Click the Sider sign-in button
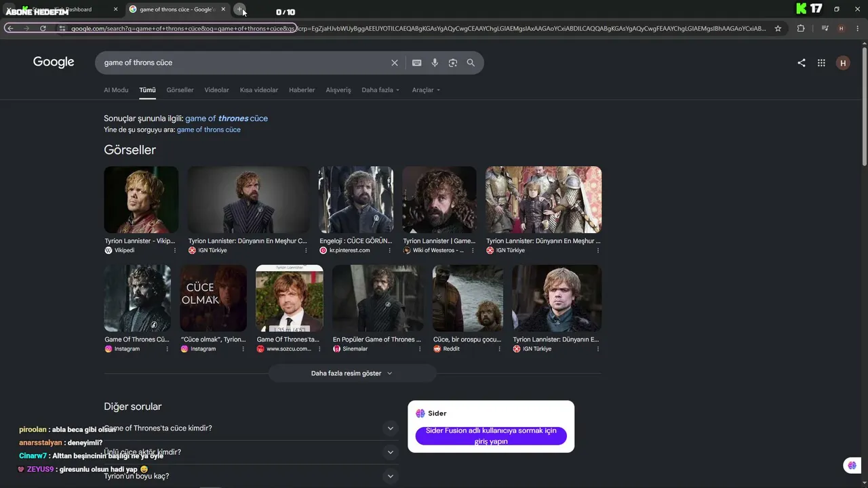The image size is (868, 488). point(491,436)
